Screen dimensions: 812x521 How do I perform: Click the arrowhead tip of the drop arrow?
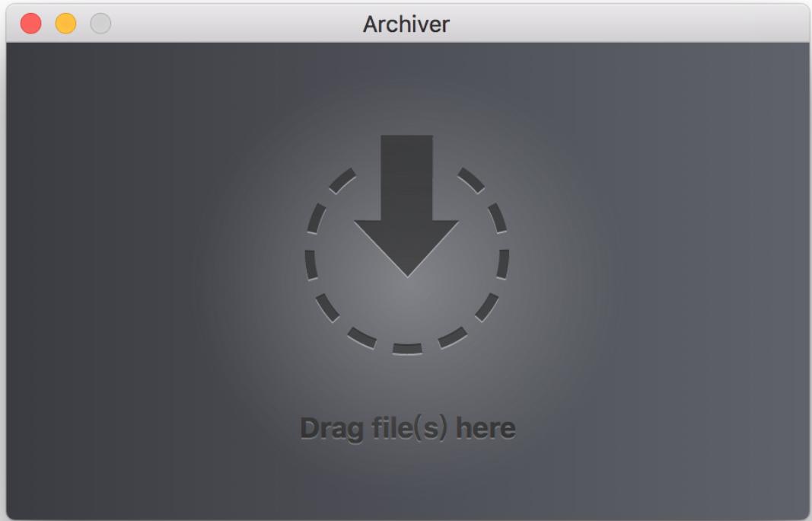click(x=408, y=270)
